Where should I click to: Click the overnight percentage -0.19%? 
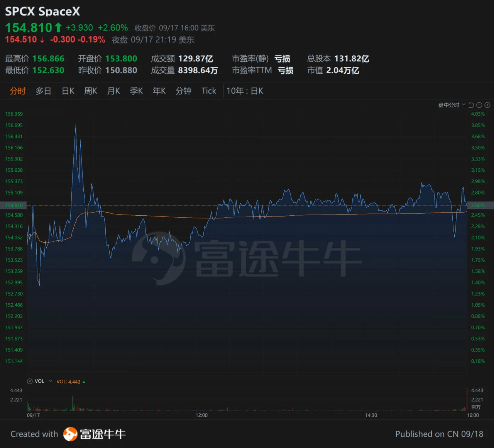91,40
